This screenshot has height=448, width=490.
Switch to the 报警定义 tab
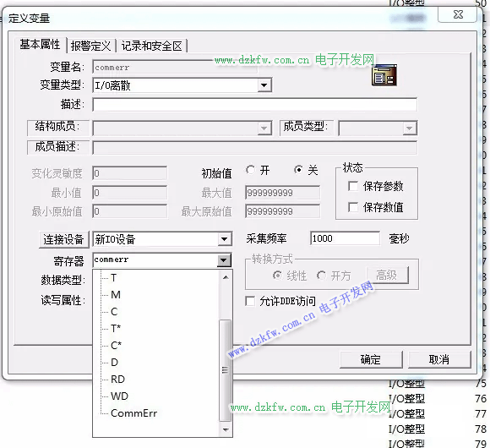click(90, 46)
